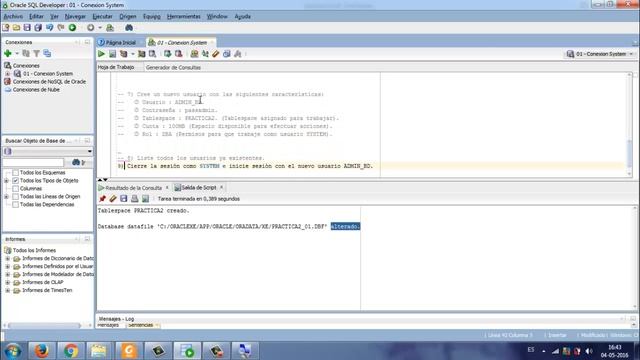Open 01 - Conexion System connection selector
This screenshot has width=640, height=360.
(600, 54)
